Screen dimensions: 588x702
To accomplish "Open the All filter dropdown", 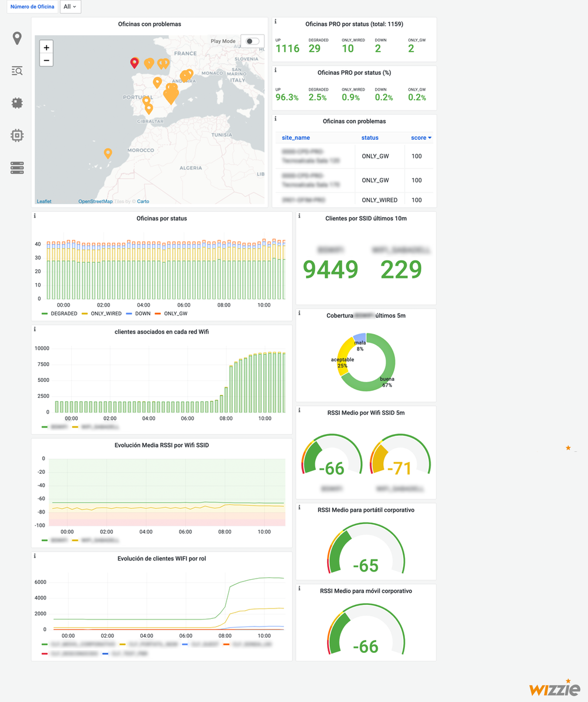I will (70, 6).
